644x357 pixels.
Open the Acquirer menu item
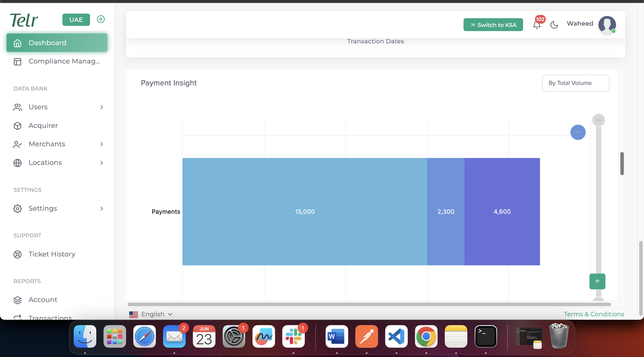[57, 125]
